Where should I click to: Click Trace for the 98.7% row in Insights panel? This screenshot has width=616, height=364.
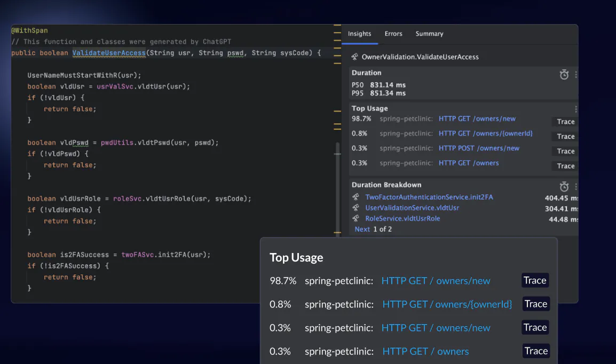[566, 122]
